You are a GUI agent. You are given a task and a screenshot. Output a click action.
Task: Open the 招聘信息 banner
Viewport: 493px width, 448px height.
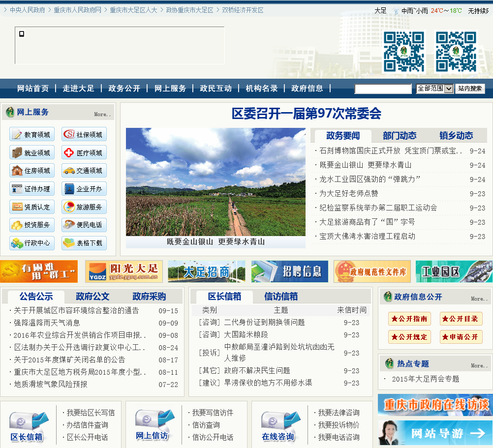(x=290, y=271)
